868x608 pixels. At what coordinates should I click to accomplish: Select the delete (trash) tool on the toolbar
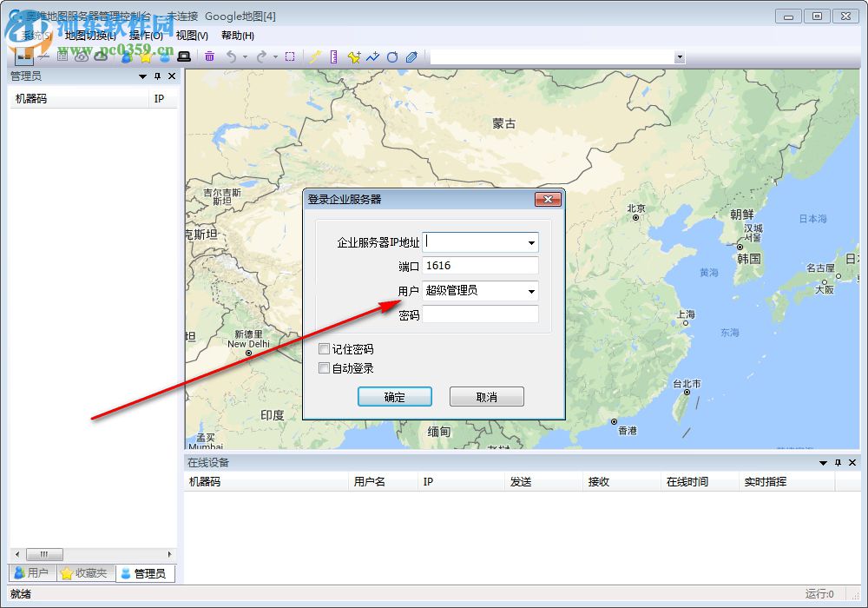click(x=209, y=56)
